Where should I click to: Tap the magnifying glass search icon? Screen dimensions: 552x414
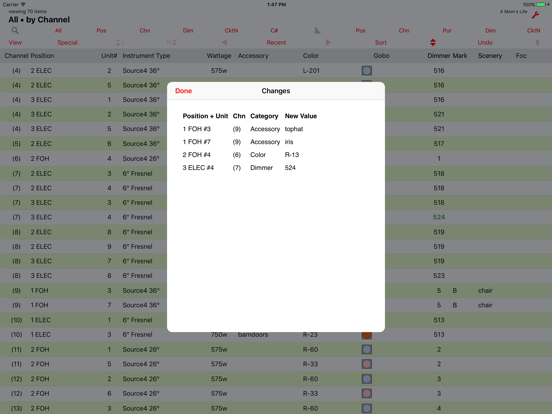tap(15, 31)
